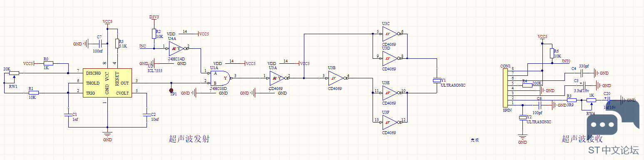Image resolution: width=644 pixels, height=160 pixels.
Task: Select resistor R5 5.1K
Action: coord(117,43)
